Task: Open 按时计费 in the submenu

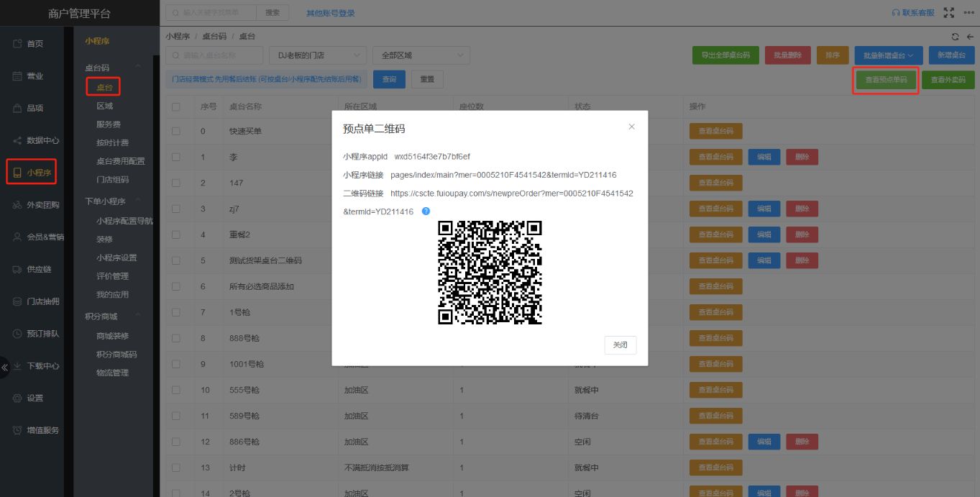Action: click(x=112, y=142)
